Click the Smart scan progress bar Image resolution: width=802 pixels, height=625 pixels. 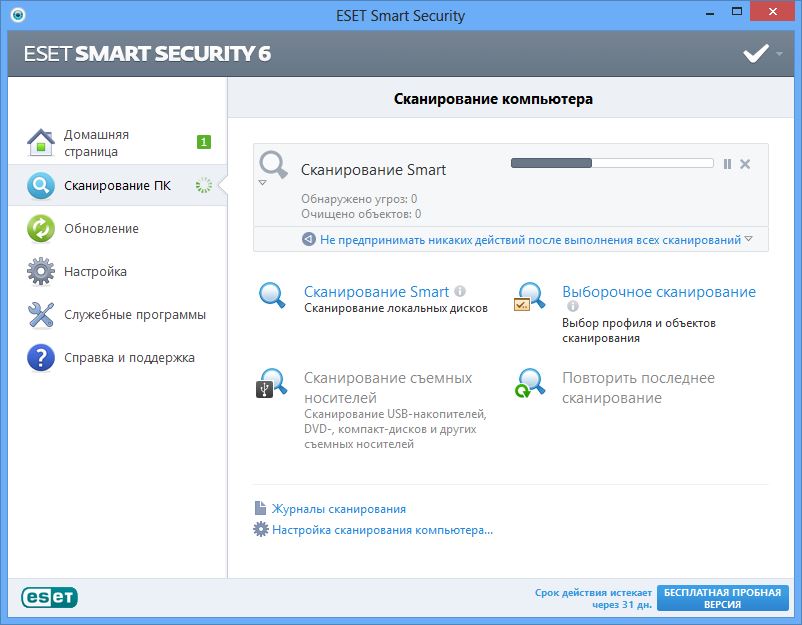[x=611, y=163]
